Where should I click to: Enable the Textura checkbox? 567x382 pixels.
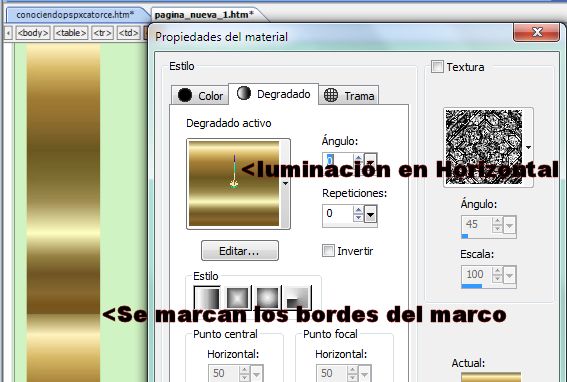(437, 67)
